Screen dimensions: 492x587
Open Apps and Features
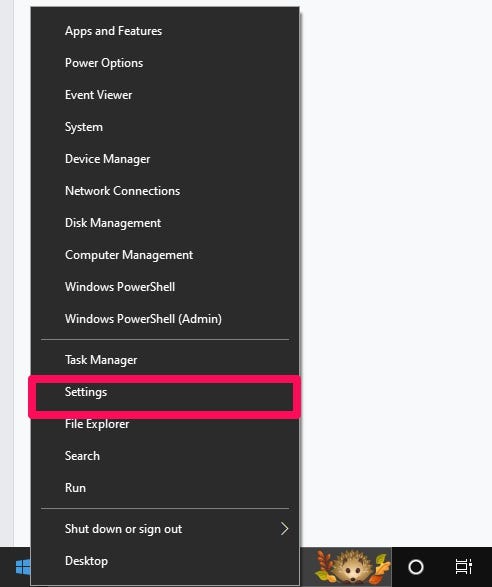click(x=165, y=31)
